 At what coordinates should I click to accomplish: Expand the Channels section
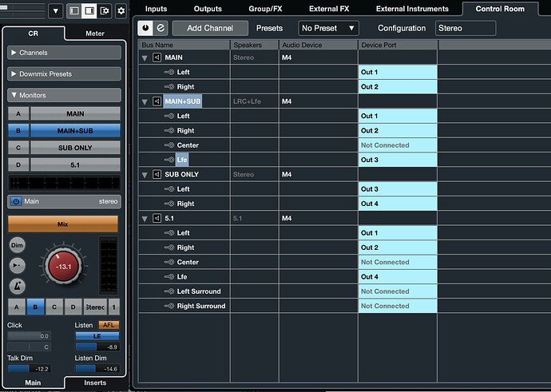coord(64,53)
